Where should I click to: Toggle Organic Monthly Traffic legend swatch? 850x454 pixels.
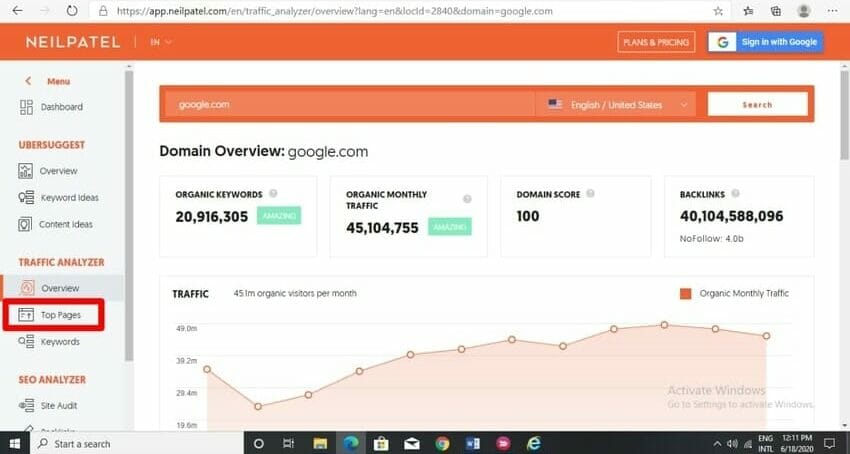click(x=686, y=293)
